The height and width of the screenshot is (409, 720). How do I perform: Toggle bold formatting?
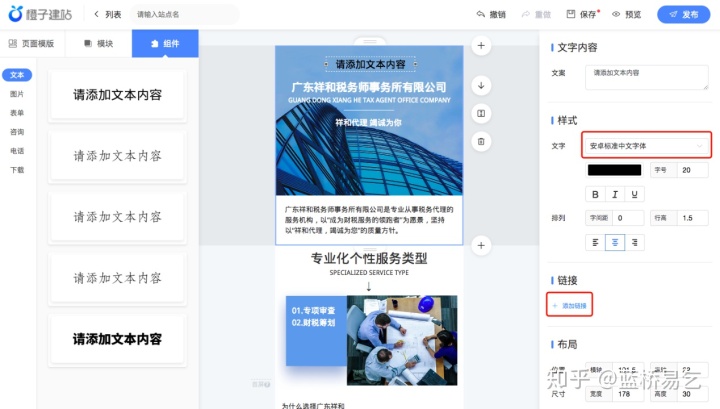595,194
